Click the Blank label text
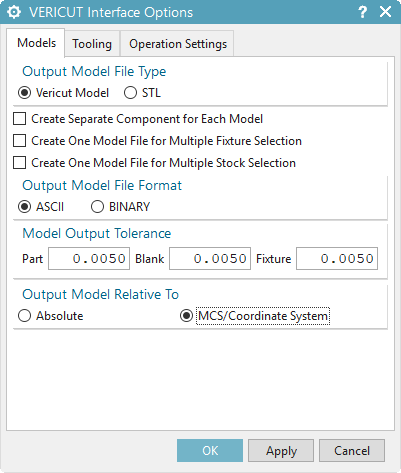The height and width of the screenshot is (473, 401). point(149,259)
